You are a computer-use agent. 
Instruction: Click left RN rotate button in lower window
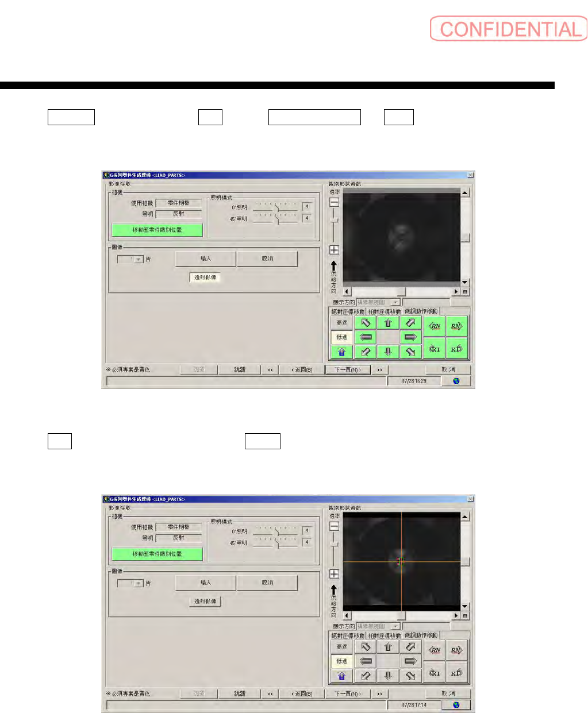coord(435,650)
